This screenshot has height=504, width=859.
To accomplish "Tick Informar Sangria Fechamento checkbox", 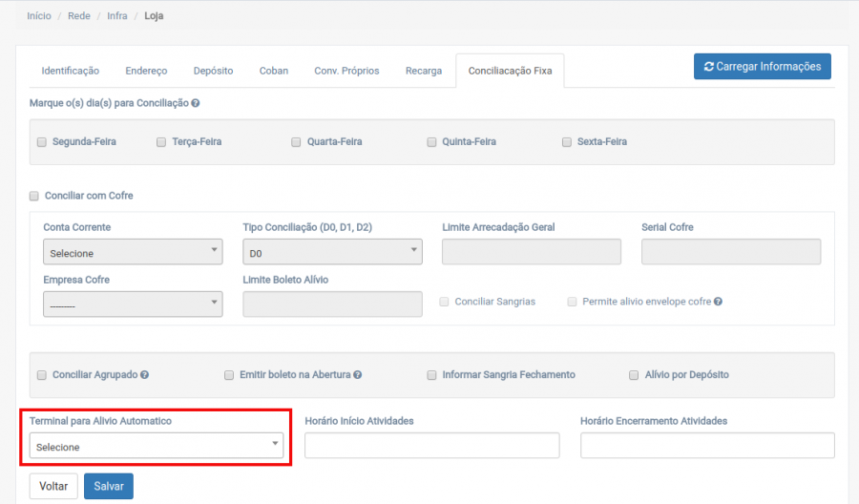I will [432, 375].
